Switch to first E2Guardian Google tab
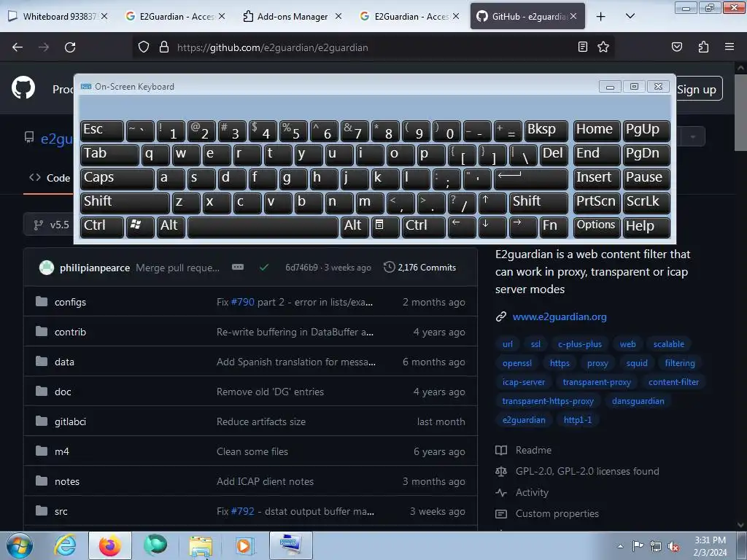This screenshot has height=560, width=747. tap(174, 17)
